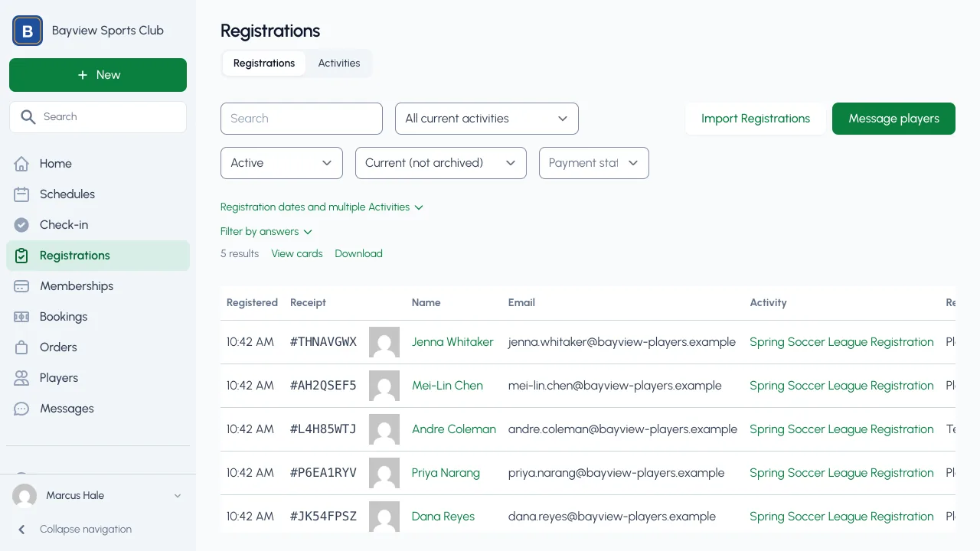This screenshot has height=551, width=980.
Task: Click receipt #JK54FPSZ
Action: (x=323, y=517)
